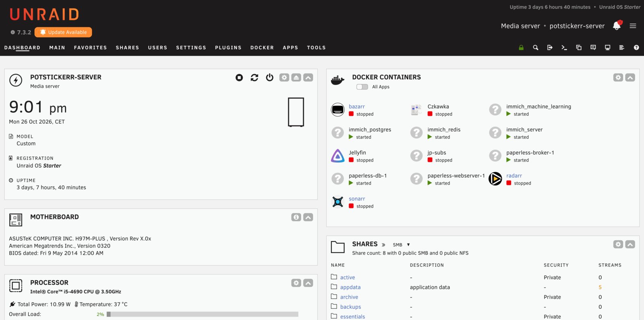
Task: Open the terminal icon
Action: (x=564, y=48)
